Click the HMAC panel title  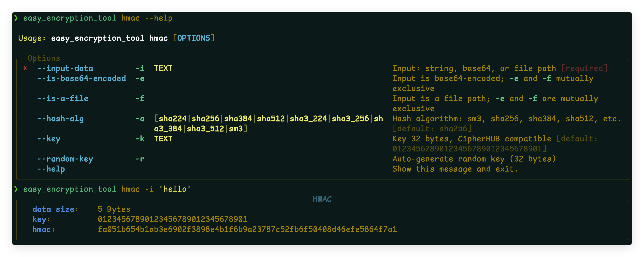coord(322,199)
